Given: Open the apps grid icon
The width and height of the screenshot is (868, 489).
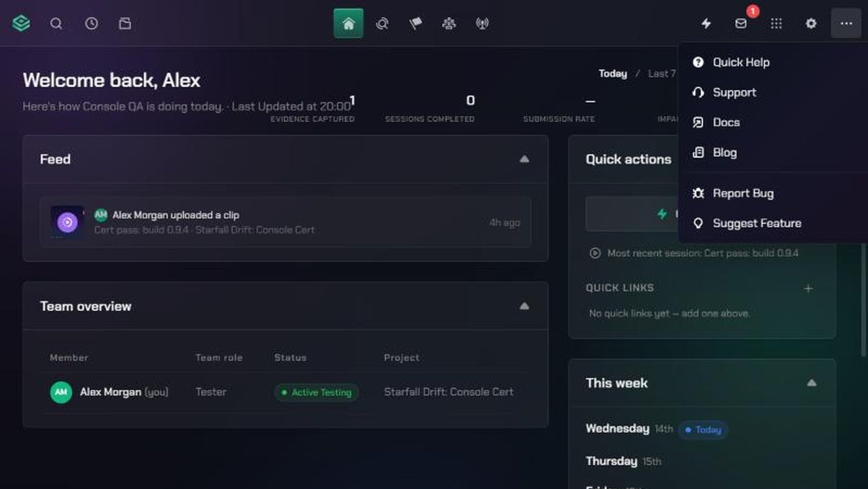Looking at the screenshot, I should pyautogui.click(x=776, y=24).
